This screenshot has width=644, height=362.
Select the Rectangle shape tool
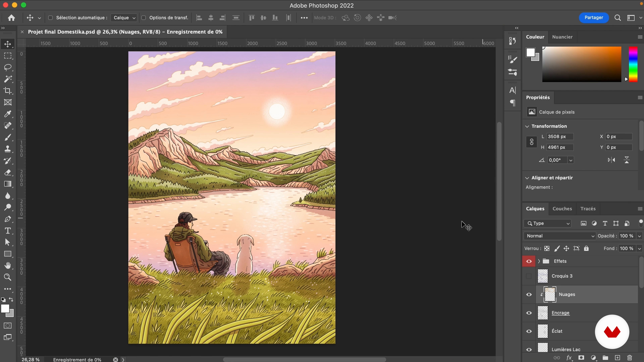(x=8, y=254)
